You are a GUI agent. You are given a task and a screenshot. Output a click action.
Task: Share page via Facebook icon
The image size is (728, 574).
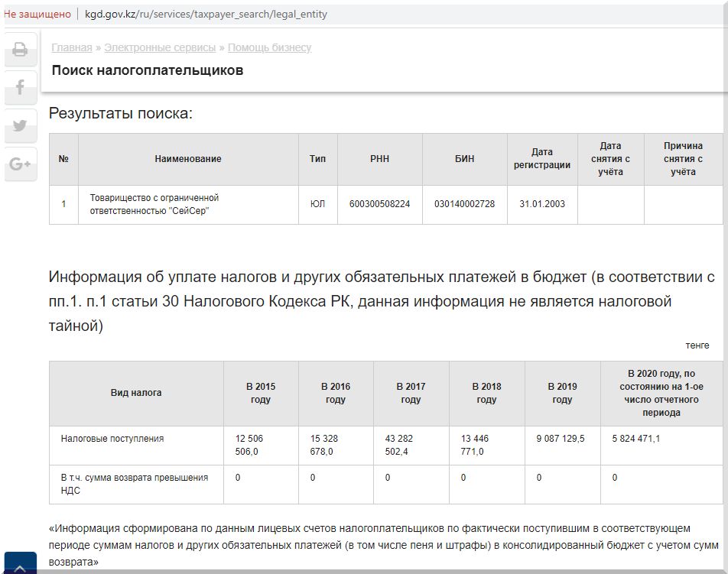coord(20,87)
